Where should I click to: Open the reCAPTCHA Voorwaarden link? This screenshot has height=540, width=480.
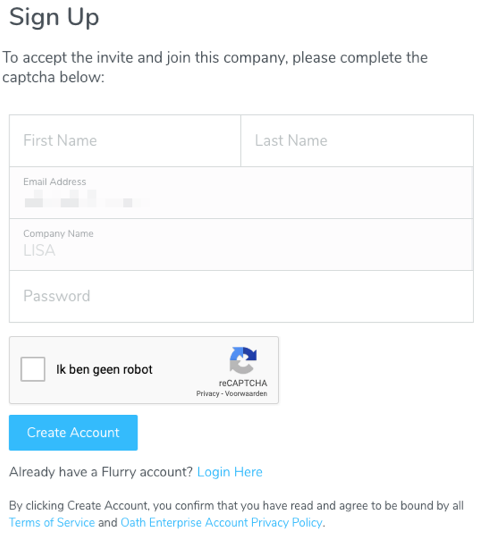[246, 393]
